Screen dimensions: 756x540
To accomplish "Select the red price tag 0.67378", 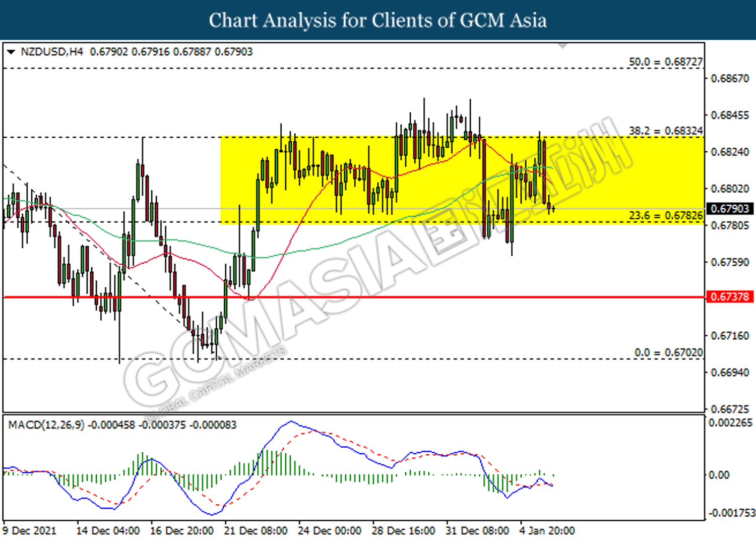I will [730, 296].
